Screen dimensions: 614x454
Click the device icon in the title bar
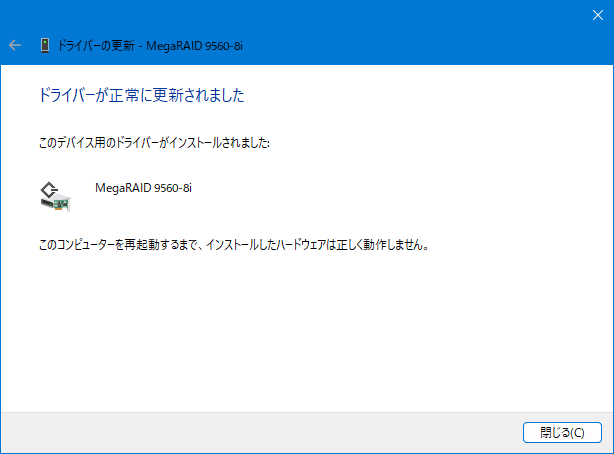(x=45, y=45)
